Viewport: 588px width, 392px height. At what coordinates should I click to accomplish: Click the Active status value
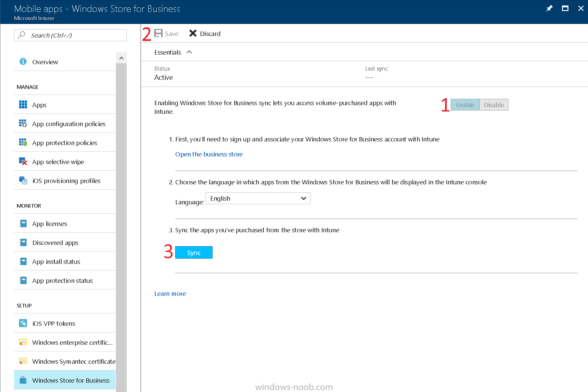[x=163, y=77]
